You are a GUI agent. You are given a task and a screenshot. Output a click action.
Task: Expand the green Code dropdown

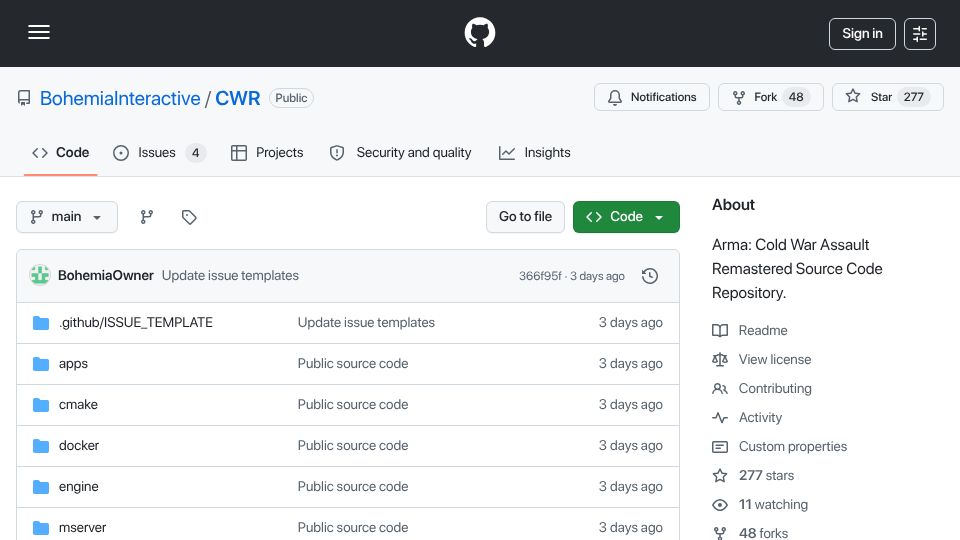[x=626, y=217]
